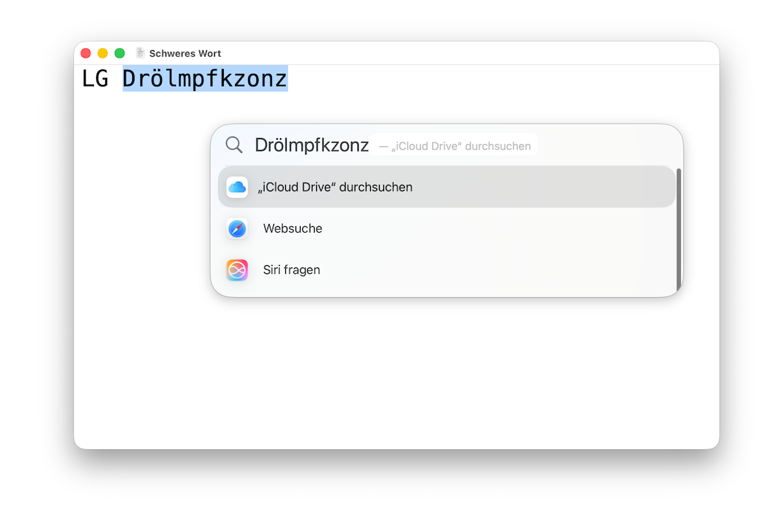Click the results list vertical scrollbar

[x=678, y=229]
